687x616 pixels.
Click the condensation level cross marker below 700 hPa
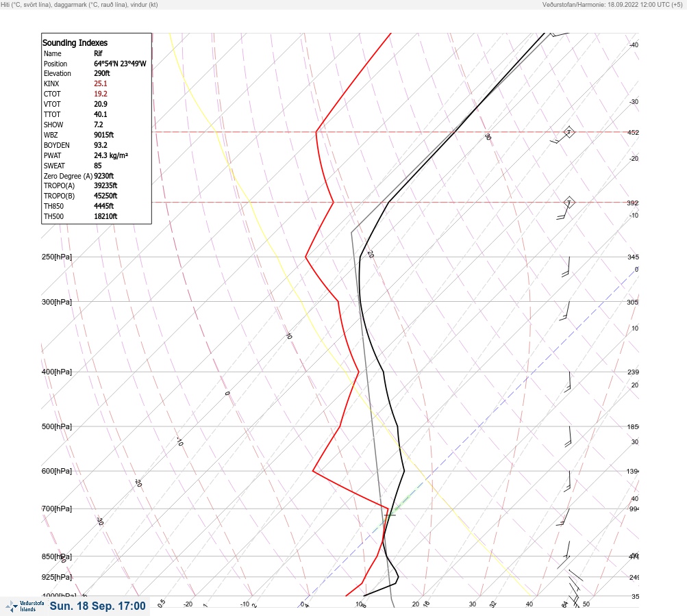pyautogui.click(x=390, y=515)
